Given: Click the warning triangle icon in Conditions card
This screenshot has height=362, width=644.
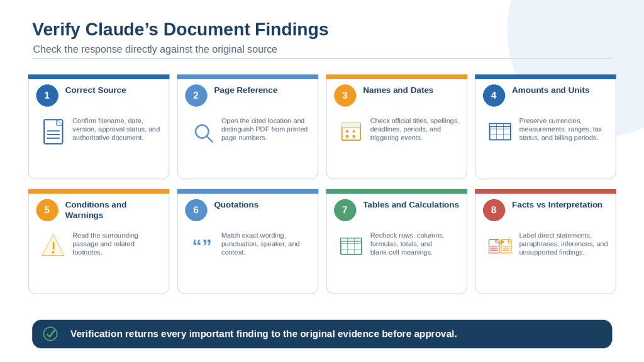Looking at the screenshot, I should tap(53, 245).
